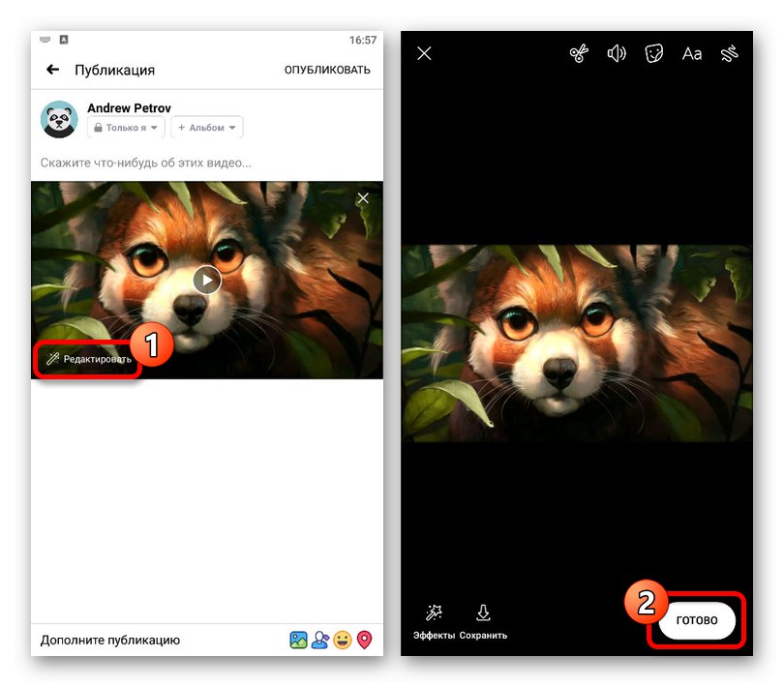This screenshot has height=687, width=784.
Task: Click the Публикация screen title
Action: [115, 70]
